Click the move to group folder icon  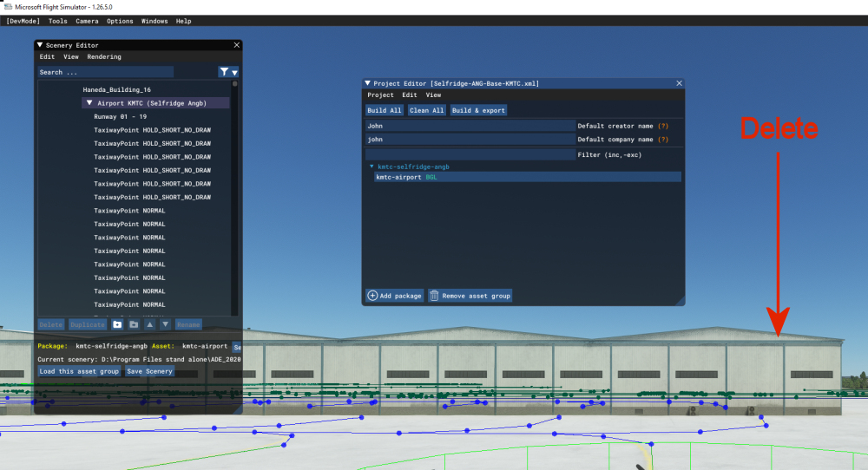(134, 324)
